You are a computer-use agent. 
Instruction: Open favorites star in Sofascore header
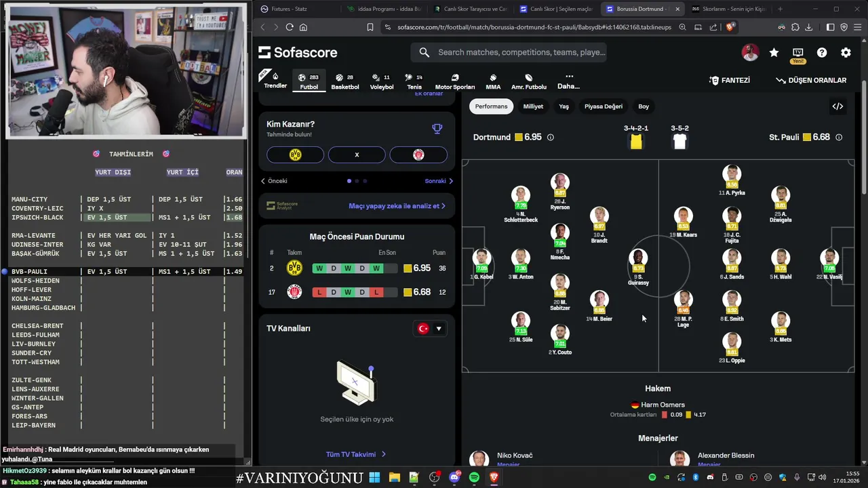(x=774, y=52)
